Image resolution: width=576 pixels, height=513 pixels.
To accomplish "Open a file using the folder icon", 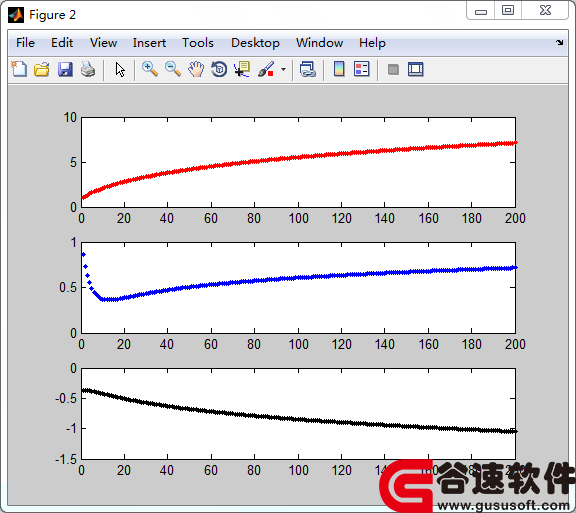I will 42,69.
